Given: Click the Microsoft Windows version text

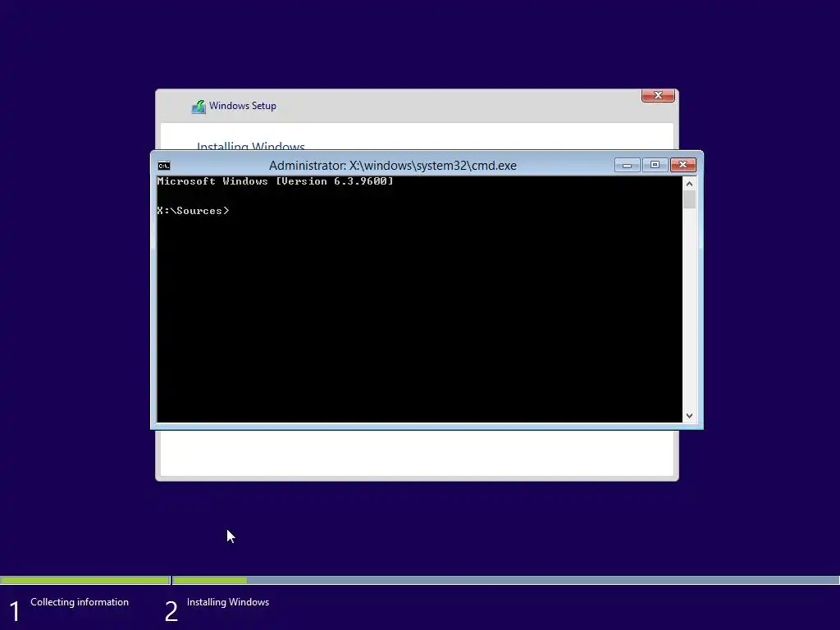Looking at the screenshot, I should coord(276,181).
